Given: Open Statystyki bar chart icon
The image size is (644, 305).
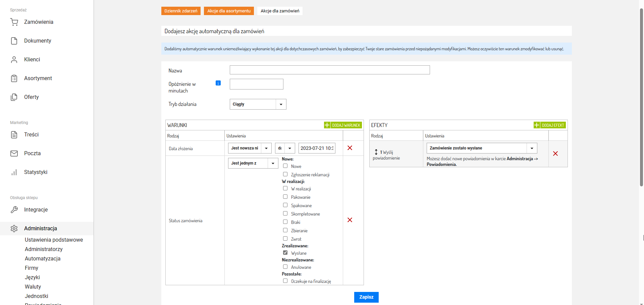Looking at the screenshot, I should coord(14,172).
